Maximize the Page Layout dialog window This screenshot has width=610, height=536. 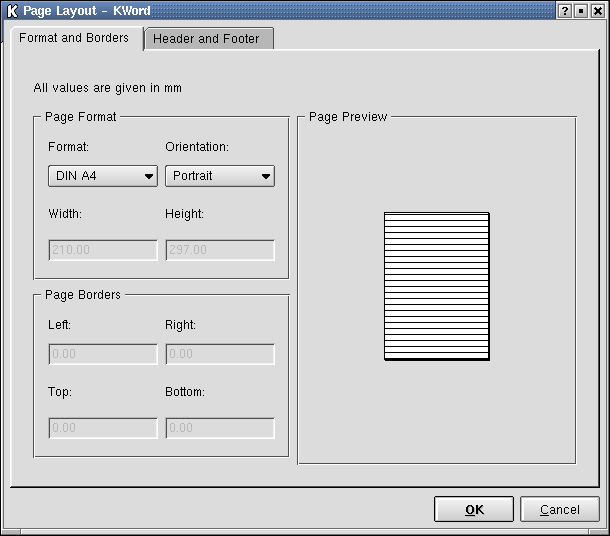[581, 11]
